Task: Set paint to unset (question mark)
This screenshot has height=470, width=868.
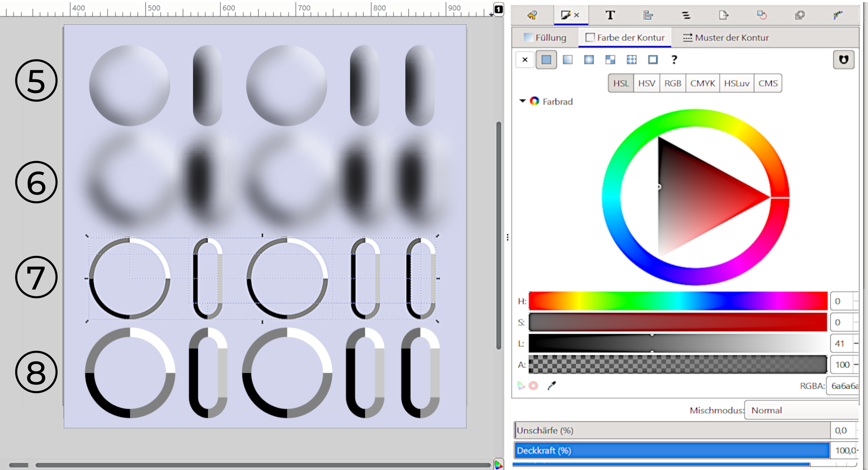Action: click(674, 60)
